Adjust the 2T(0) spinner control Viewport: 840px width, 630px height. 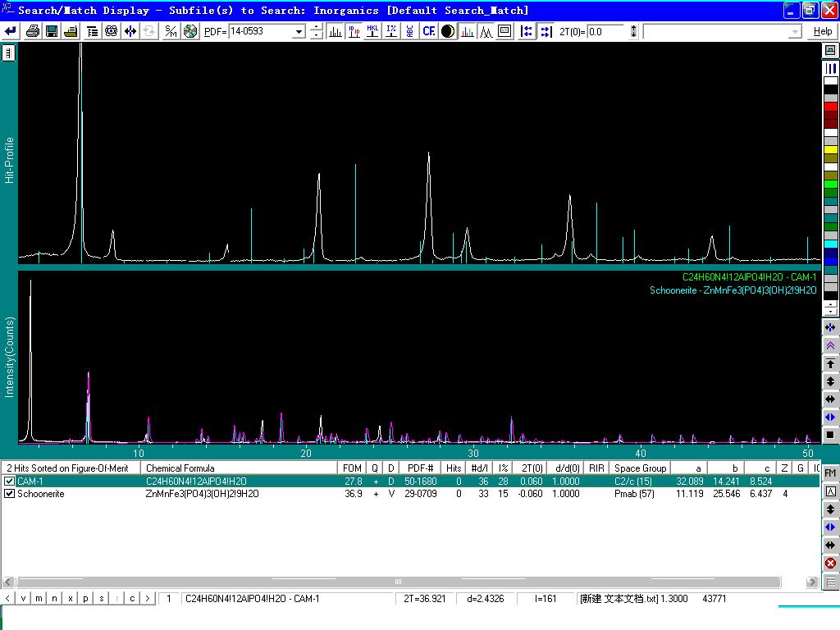point(634,32)
